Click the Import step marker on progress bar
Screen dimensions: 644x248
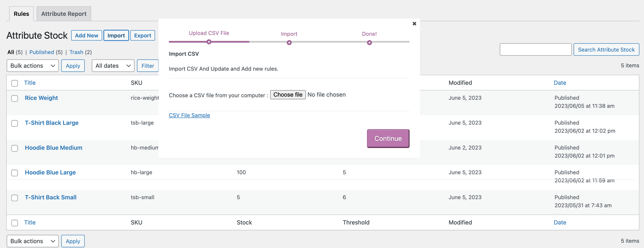point(289,42)
